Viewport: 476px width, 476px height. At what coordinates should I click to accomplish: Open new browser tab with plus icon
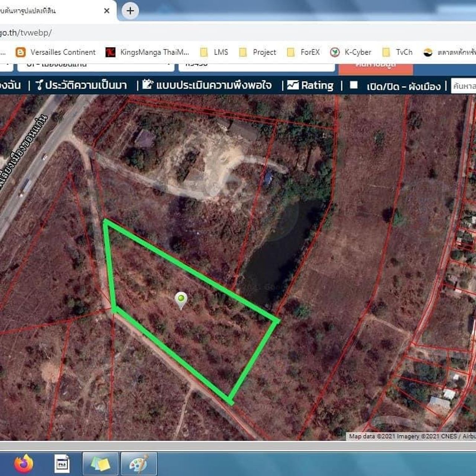[130, 11]
